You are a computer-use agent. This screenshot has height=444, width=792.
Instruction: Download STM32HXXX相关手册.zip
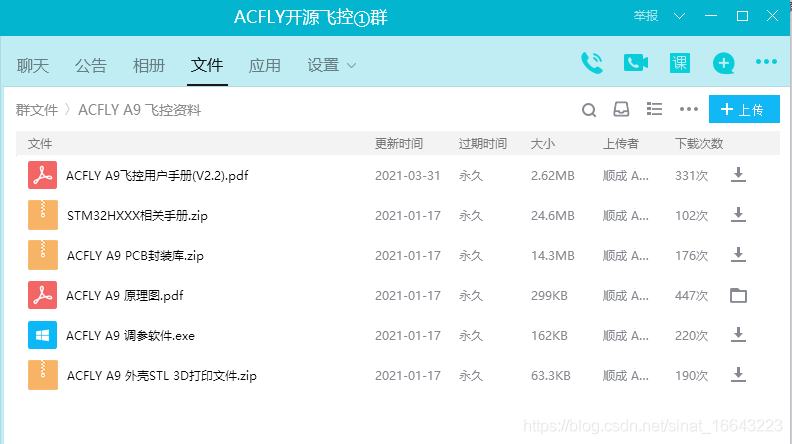(x=738, y=215)
